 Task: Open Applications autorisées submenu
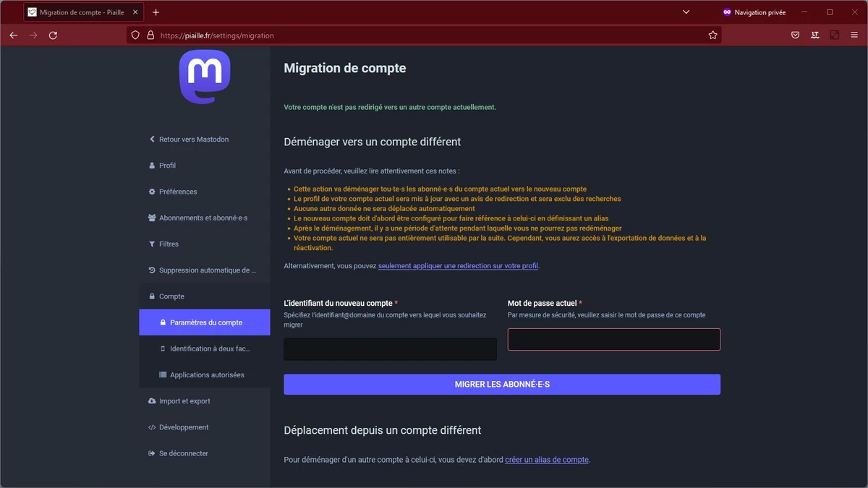205,375
